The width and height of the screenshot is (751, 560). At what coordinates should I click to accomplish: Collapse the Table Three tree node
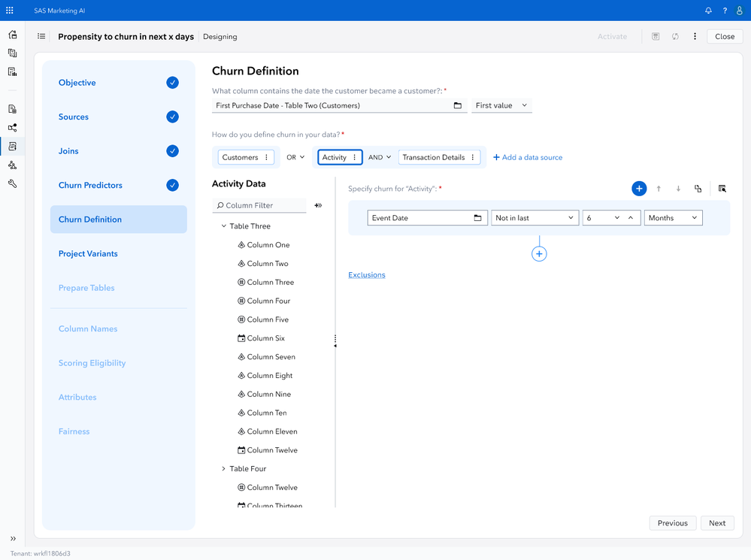tap(223, 226)
